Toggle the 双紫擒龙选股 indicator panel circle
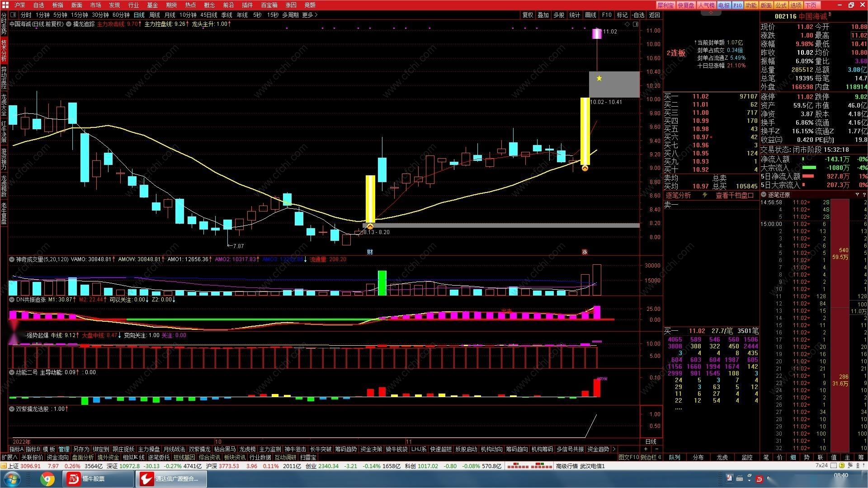Image resolution: width=868 pixels, height=488 pixels. (12, 409)
